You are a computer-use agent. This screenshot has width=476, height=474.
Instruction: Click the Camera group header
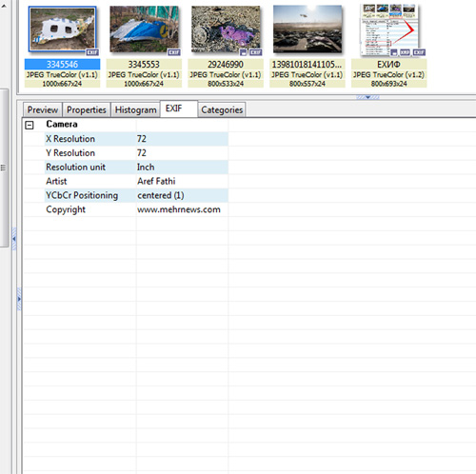coord(62,124)
